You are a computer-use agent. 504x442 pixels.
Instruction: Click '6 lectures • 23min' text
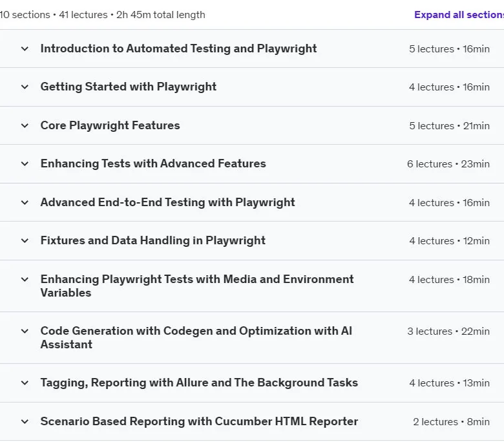pos(448,164)
